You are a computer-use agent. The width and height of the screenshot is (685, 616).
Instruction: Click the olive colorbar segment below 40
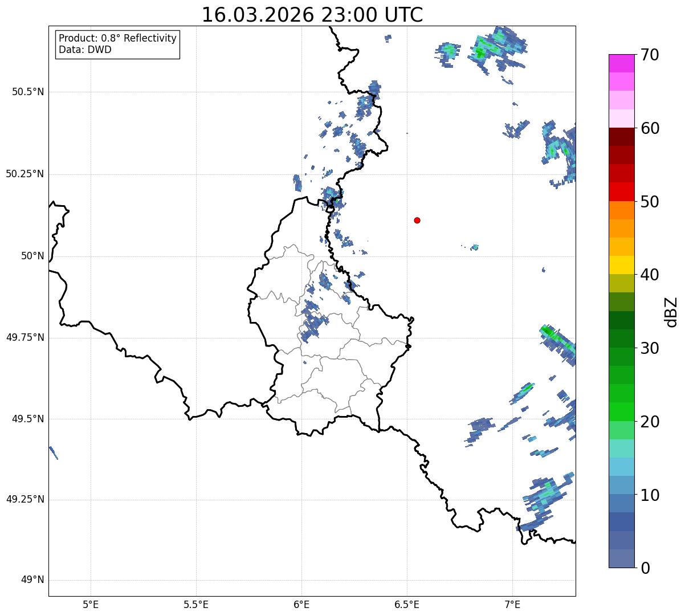click(621, 284)
